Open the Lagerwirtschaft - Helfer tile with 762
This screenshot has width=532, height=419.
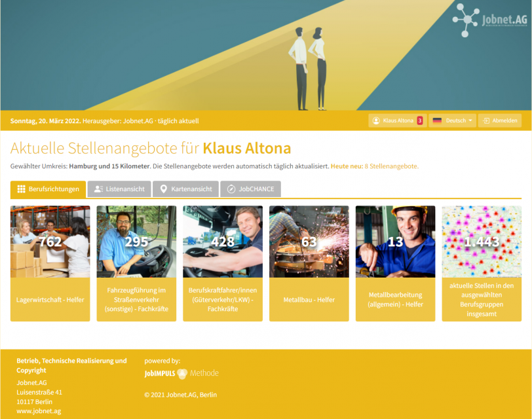click(50, 263)
